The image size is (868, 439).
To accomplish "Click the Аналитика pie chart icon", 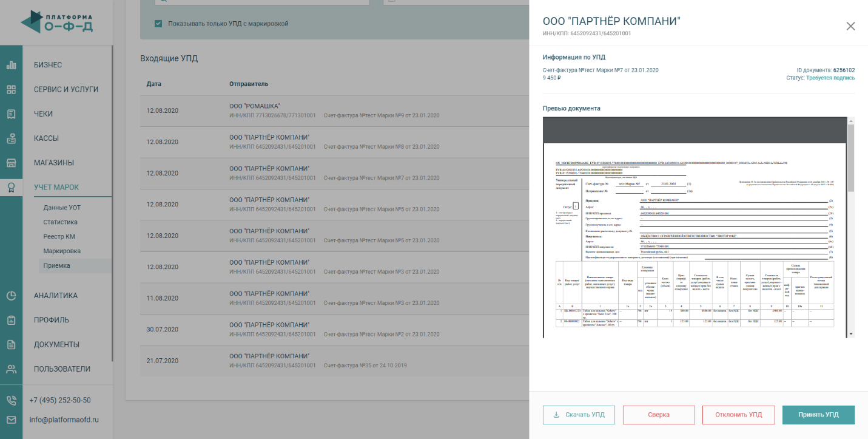I will click(11, 296).
